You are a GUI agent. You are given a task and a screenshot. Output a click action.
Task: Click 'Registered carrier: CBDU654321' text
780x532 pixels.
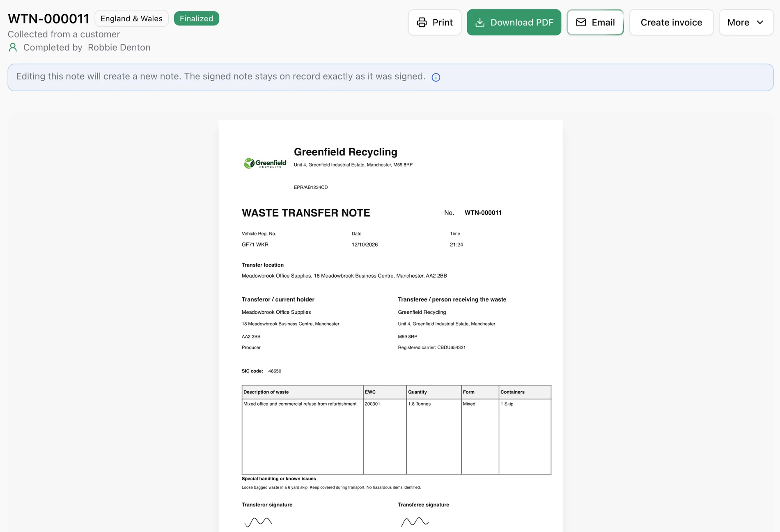432,347
